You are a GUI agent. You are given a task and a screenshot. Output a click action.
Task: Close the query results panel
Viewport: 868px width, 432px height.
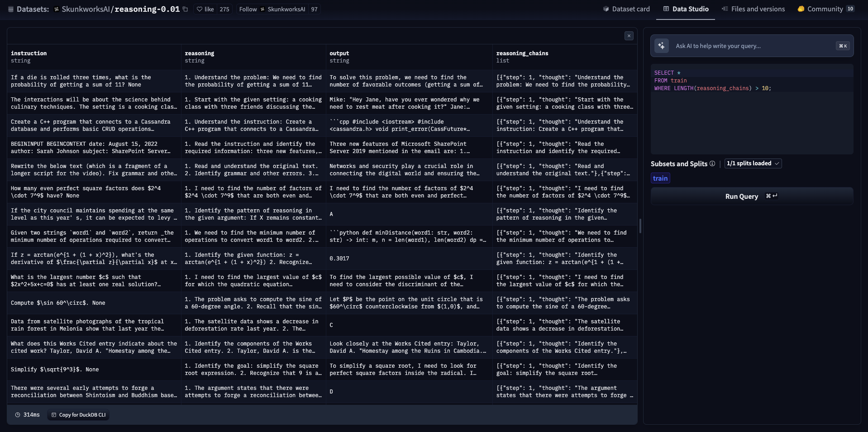click(629, 36)
